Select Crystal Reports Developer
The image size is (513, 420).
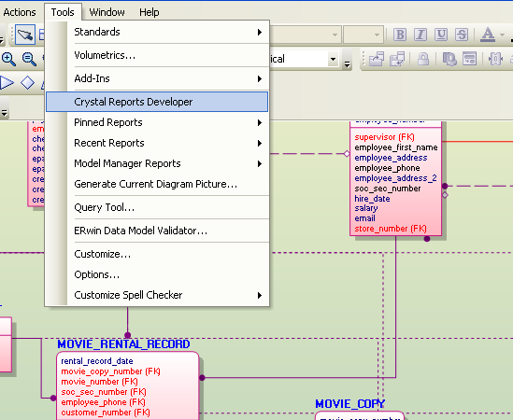click(157, 102)
